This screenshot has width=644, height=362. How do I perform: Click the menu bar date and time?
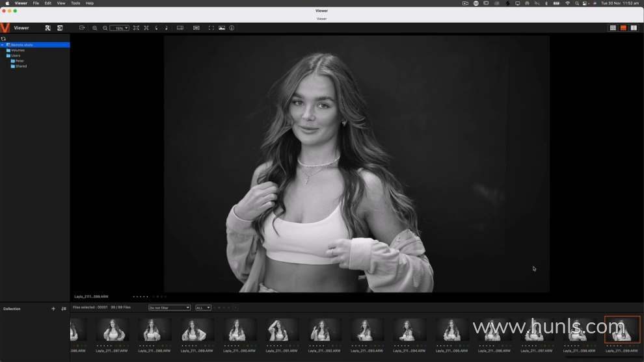[620, 3]
